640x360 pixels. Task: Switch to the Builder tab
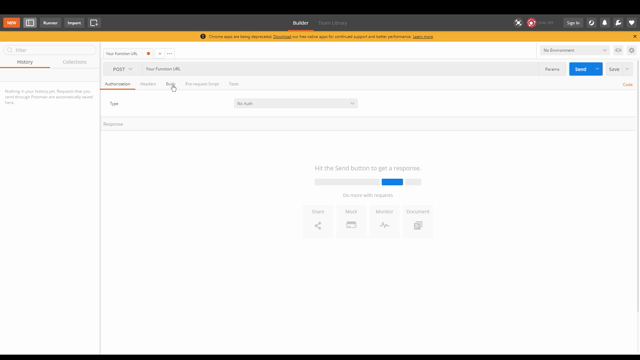pos(300,23)
